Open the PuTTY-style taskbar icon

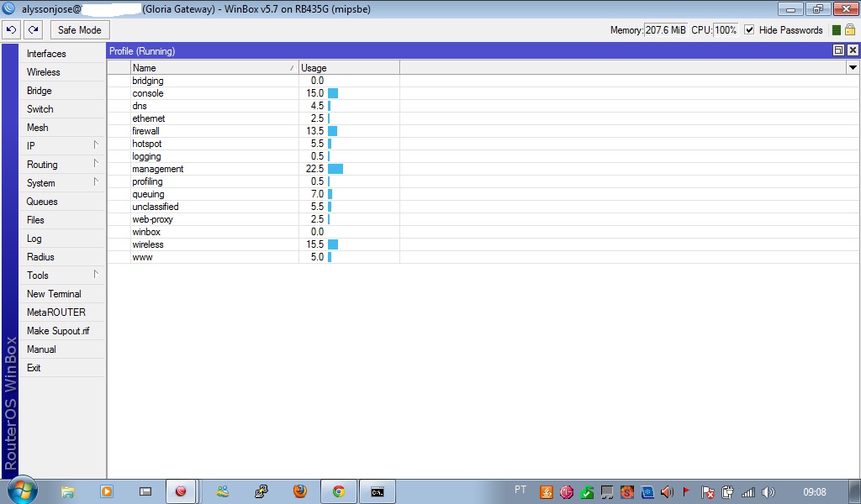[x=261, y=491]
